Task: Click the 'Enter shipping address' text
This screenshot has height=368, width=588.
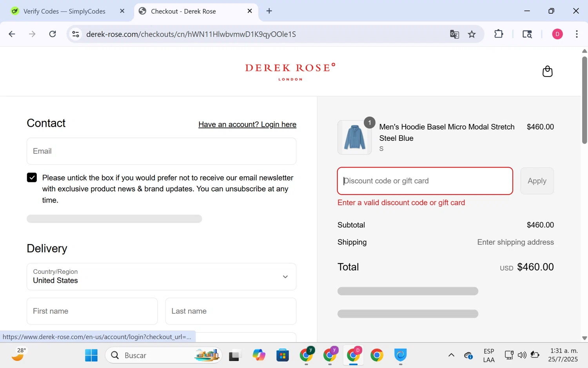Action: click(515, 242)
